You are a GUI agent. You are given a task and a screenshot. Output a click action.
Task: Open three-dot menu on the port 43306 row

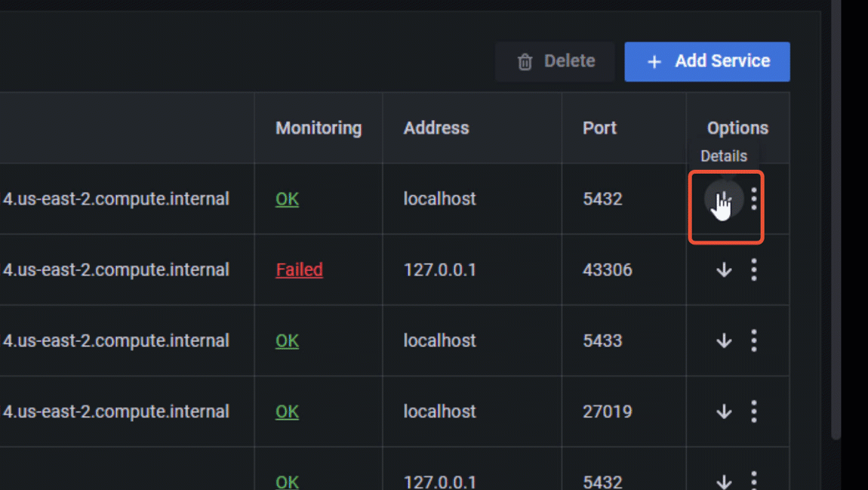tap(753, 270)
